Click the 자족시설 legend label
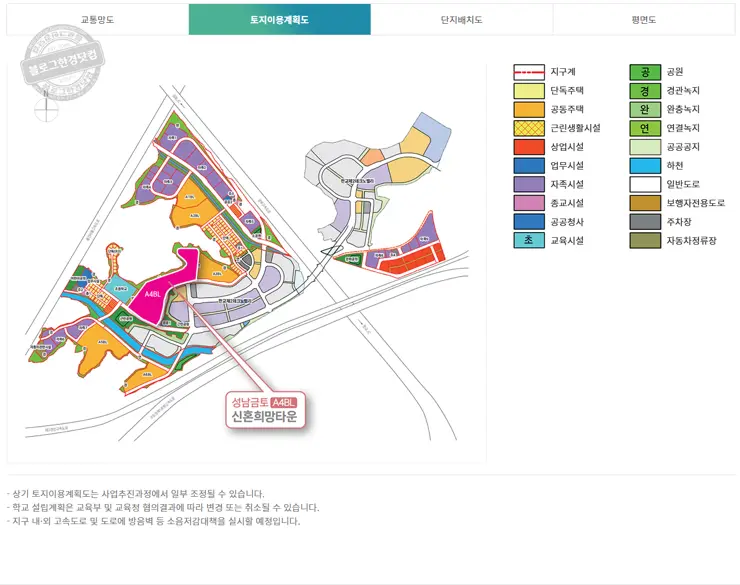The height and width of the screenshot is (585, 740). point(567,184)
